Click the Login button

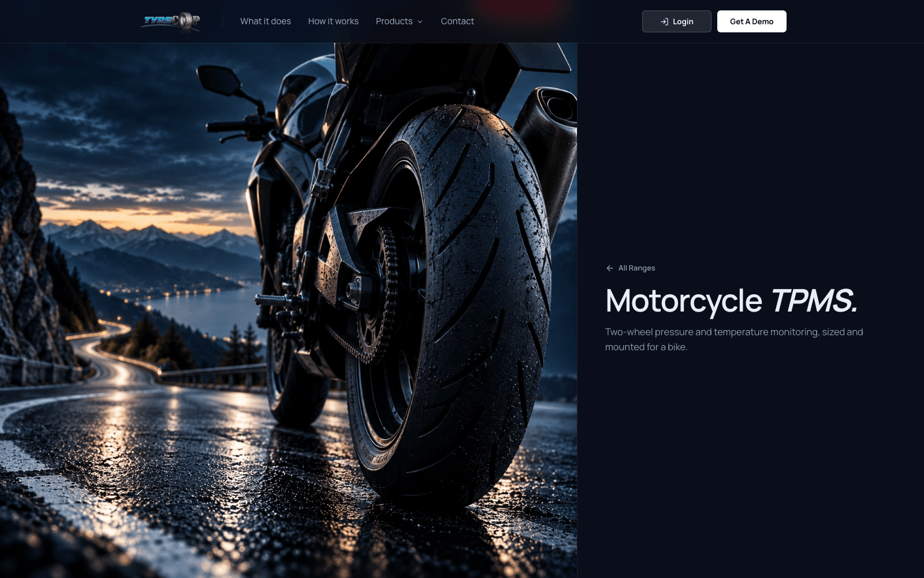(677, 21)
